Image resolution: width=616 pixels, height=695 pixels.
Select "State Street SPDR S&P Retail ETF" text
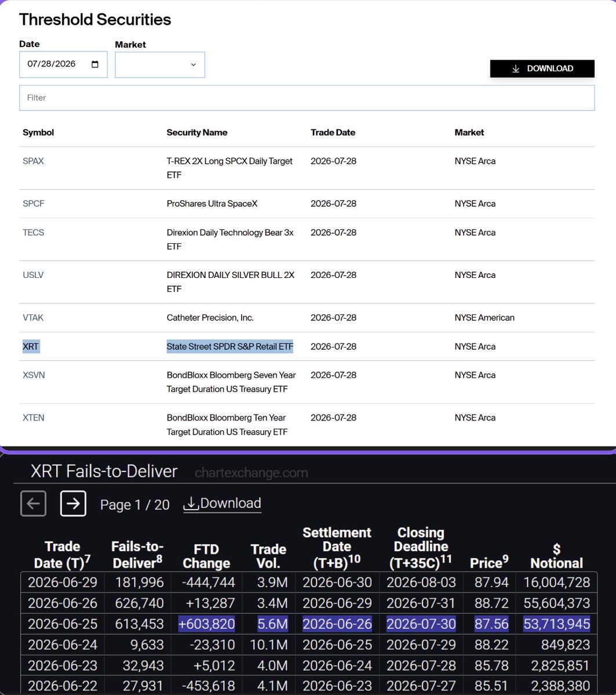[230, 346]
